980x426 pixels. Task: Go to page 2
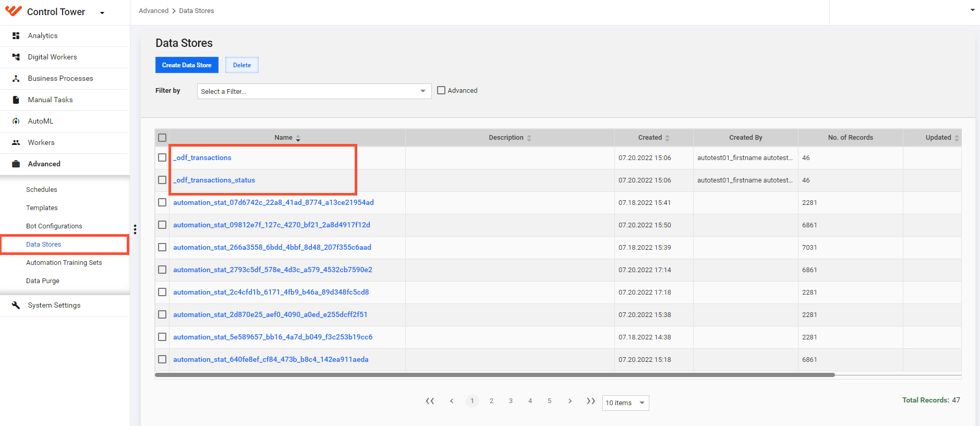tap(491, 401)
